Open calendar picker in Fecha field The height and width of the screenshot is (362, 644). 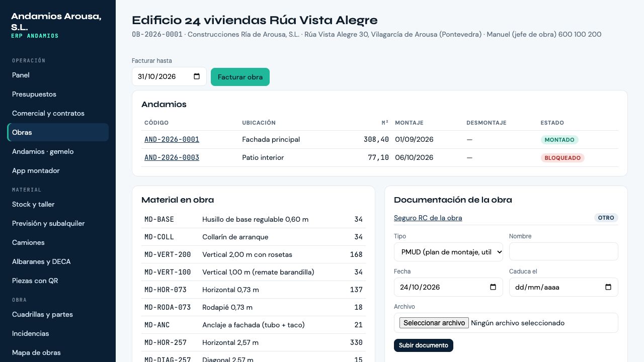493,287
